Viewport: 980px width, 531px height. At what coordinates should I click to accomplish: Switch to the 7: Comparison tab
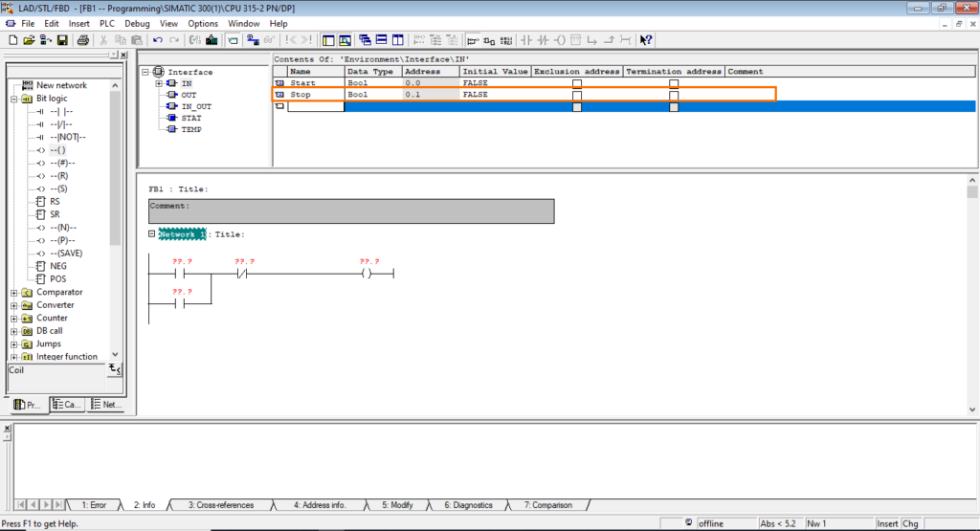(x=548, y=505)
